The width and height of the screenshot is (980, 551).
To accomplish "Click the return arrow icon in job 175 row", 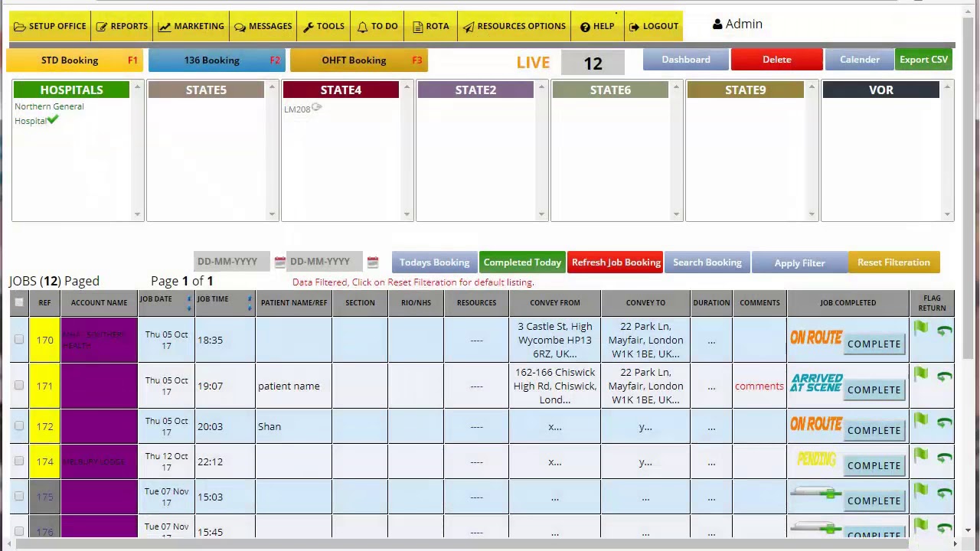I will (944, 493).
